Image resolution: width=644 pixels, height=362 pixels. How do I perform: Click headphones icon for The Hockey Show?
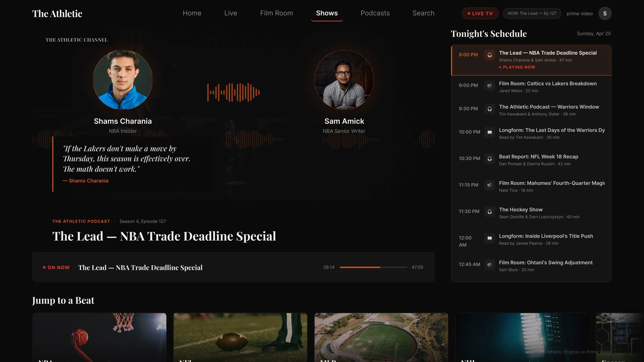click(x=489, y=212)
